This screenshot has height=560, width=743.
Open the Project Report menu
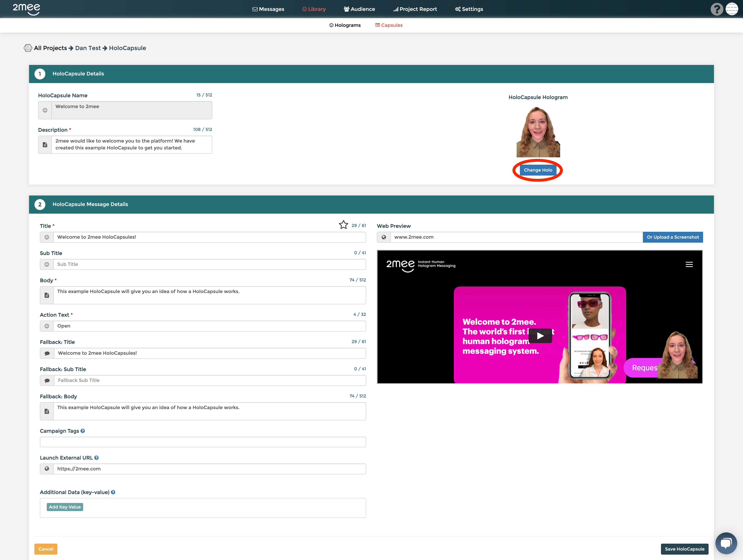pyautogui.click(x=415, y=9)
